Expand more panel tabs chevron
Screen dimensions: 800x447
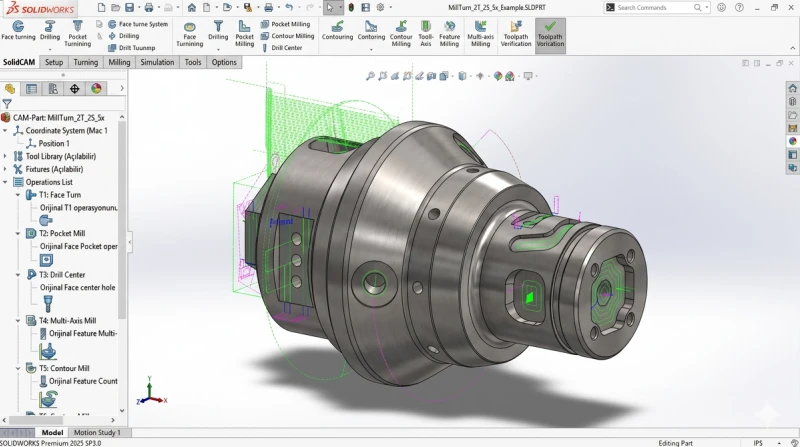121,88
